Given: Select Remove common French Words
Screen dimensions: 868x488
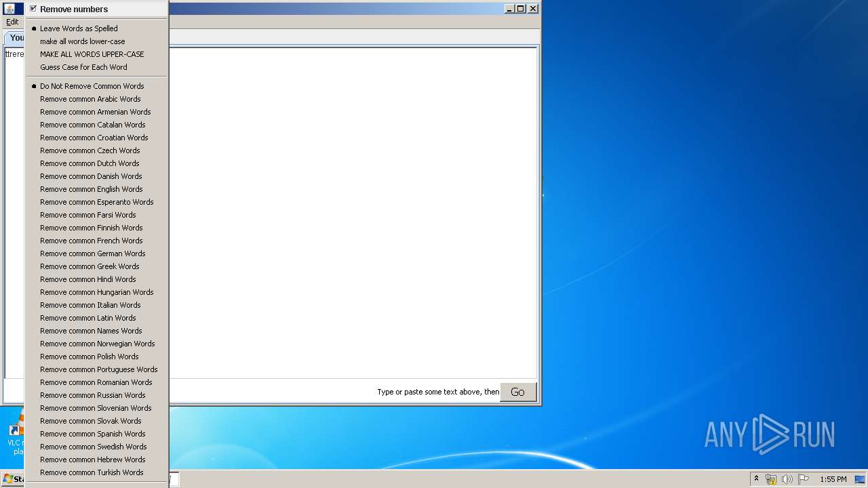Looking at the screenshot, I should click(x=97, y=241).
